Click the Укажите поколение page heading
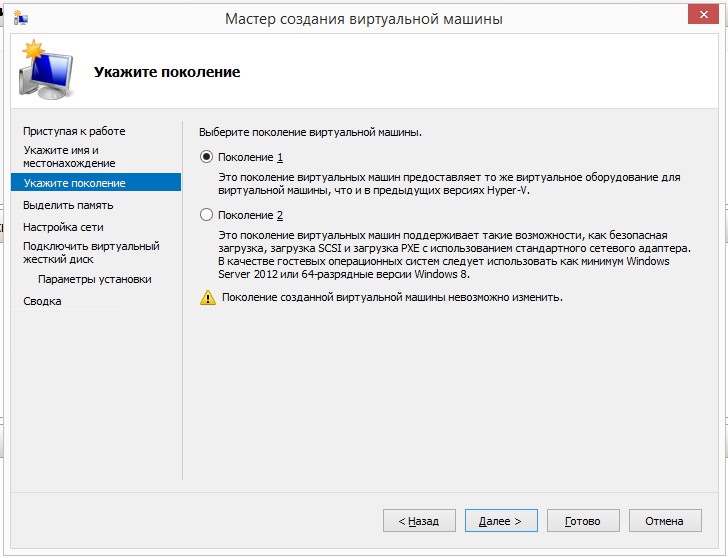Image resolution: width=728 pixels, height=558 pixels. 167,72
